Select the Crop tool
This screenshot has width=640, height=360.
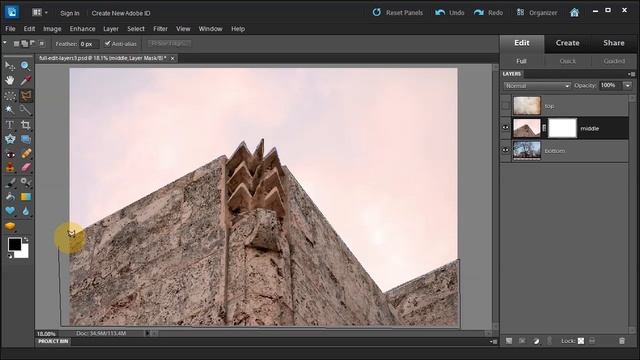point(25,124)
